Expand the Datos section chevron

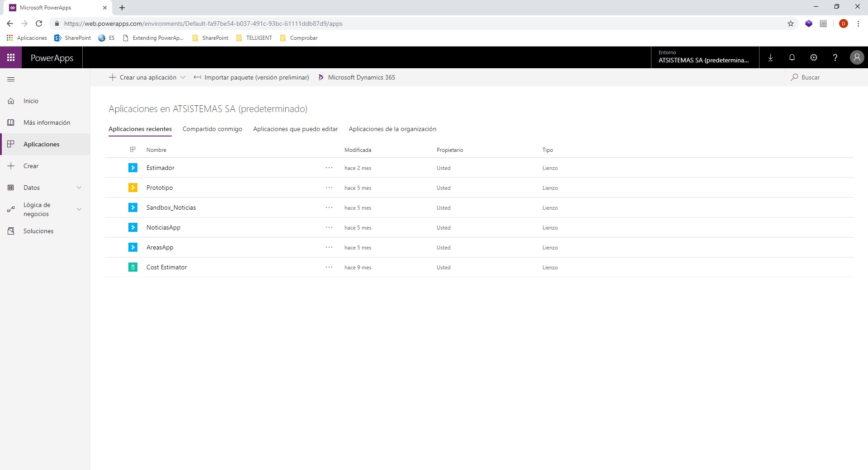pyautogui.click(x=79, y=188)
